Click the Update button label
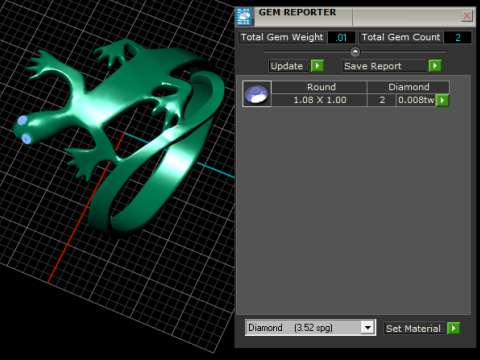480x360 pixels. (287, 66)
